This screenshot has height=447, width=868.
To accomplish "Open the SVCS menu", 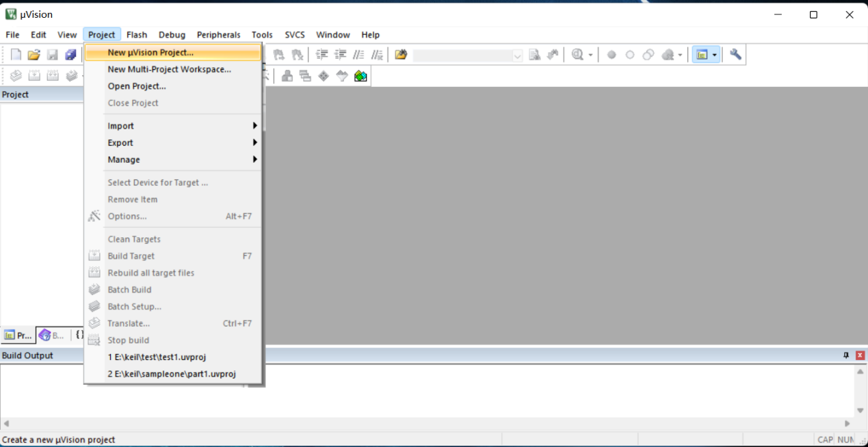I will [295, 35].
